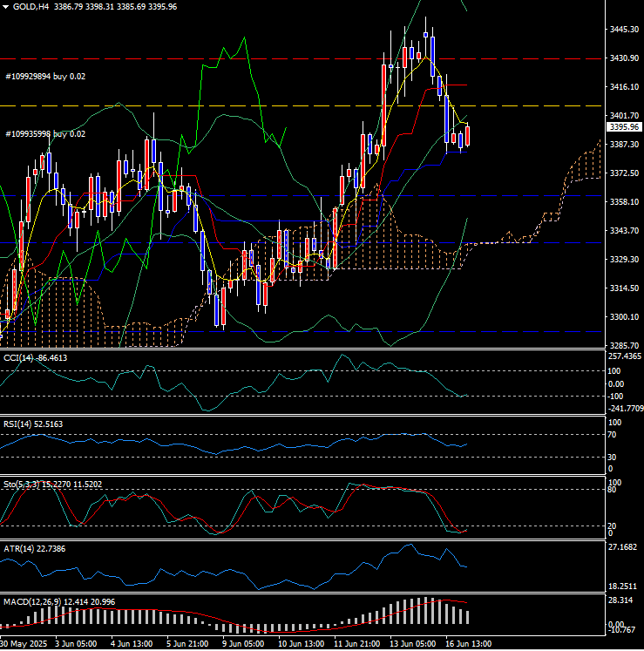Image resolution: width=644 pixels, height=651 pixels.
Task: Click the current price tag 3395.96
Action: [x=624, y=127]
